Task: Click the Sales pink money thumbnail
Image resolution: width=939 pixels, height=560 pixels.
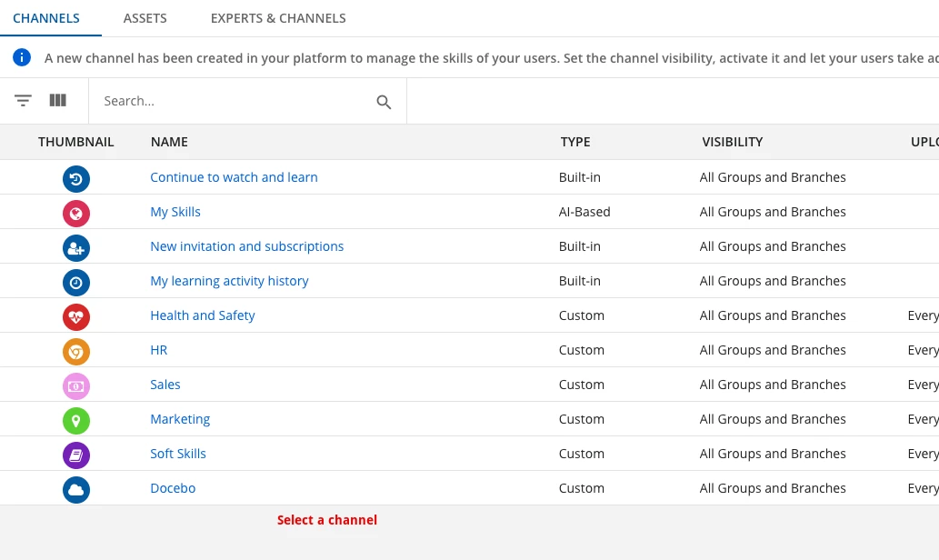Action: 76,385
